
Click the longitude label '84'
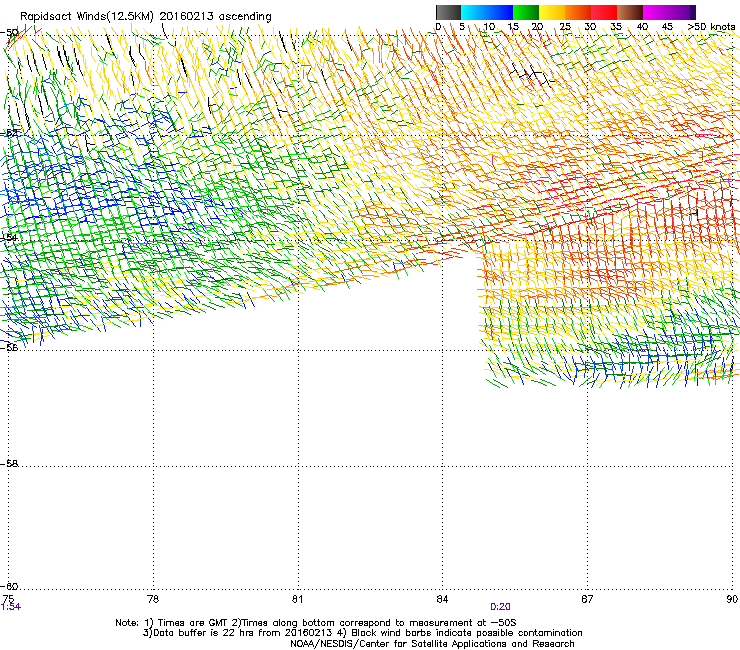(442, 599)
